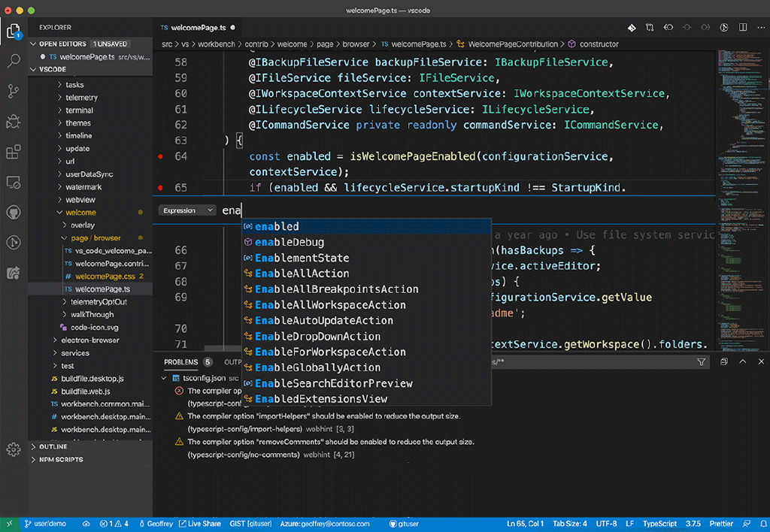
Task: Open code-icon.svg in explorer
Action: coord(94,328)
